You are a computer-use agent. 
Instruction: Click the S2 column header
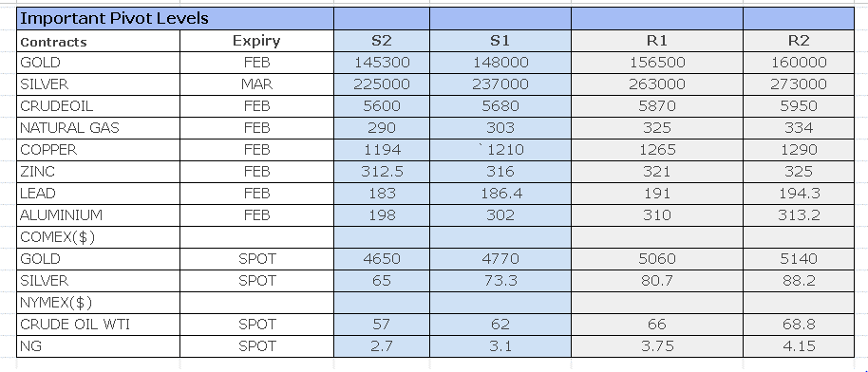[382, 41]
